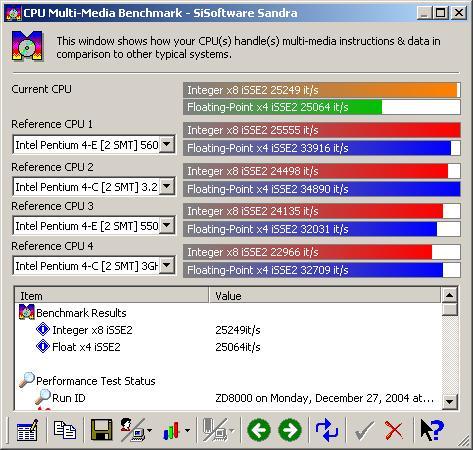The image size is (473, 450).
Task: Save results with the floppy disk icon
Action: coord(101,430)
